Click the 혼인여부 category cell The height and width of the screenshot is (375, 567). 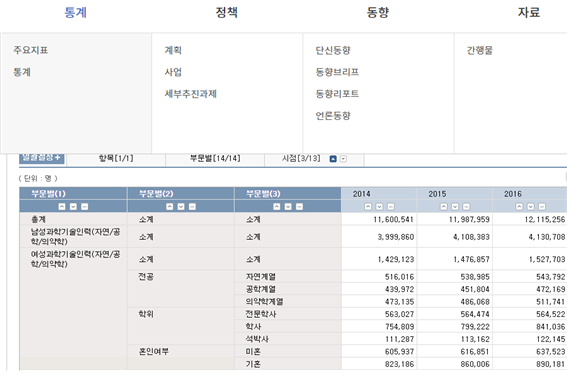point(154,351)
